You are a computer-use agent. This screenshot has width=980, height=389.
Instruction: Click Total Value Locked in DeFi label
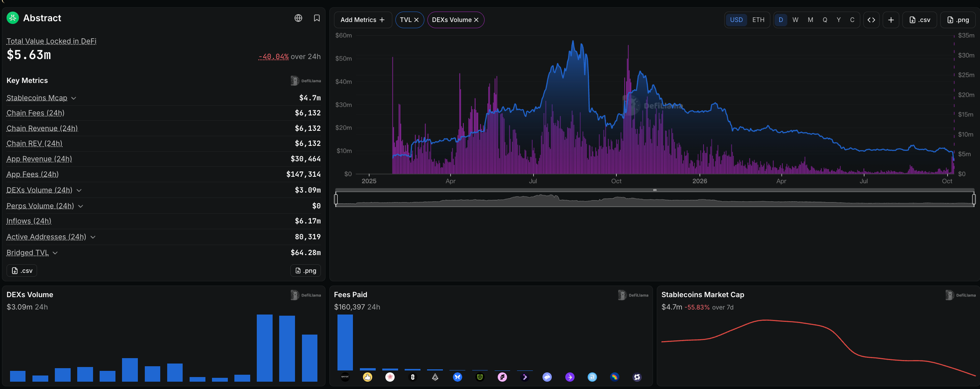point(51,41)
